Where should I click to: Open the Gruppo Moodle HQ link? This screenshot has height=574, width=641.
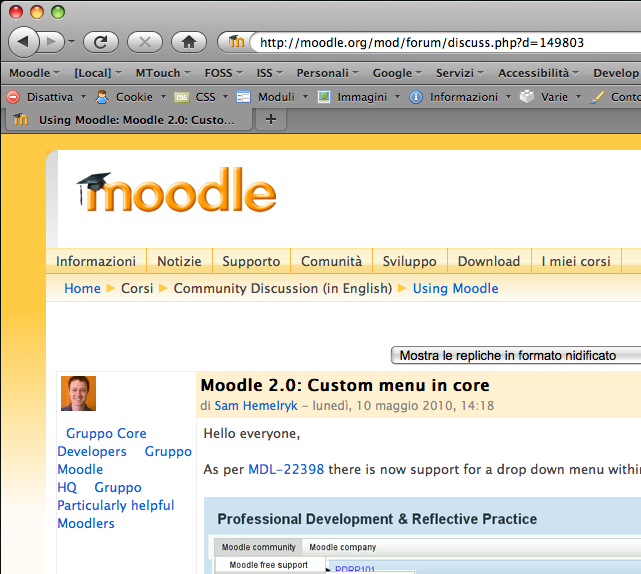coord(125,469)
